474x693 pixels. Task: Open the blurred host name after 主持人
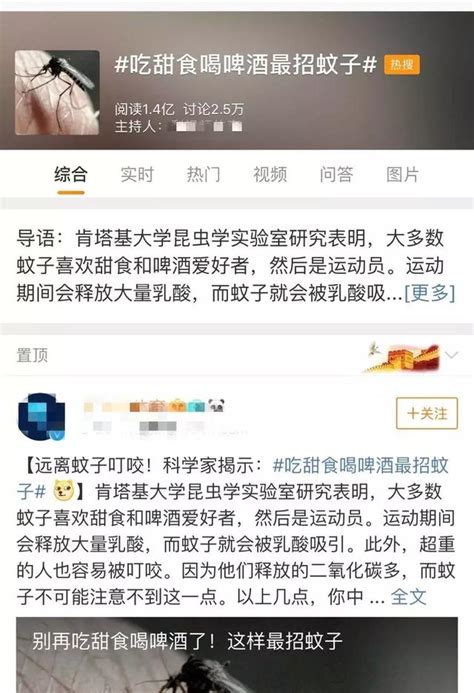tap(204, 127)
